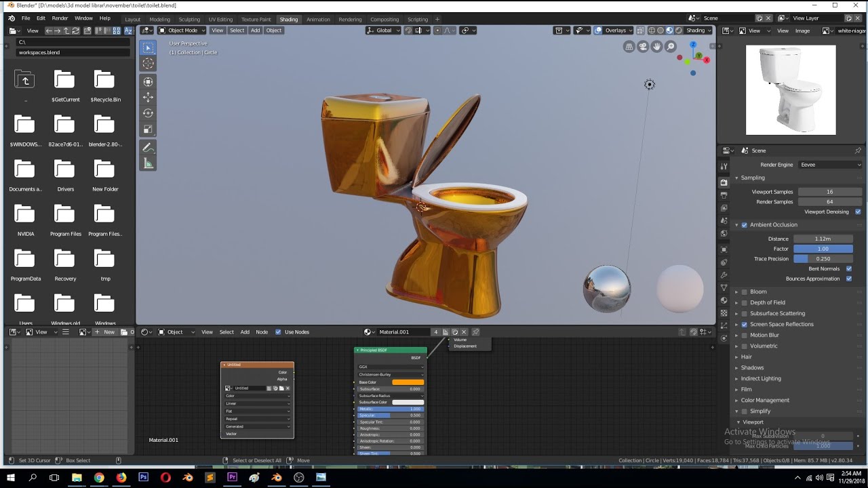Open the NVIDIA folder
Screen dimensions: 868x488
[25, 221]
